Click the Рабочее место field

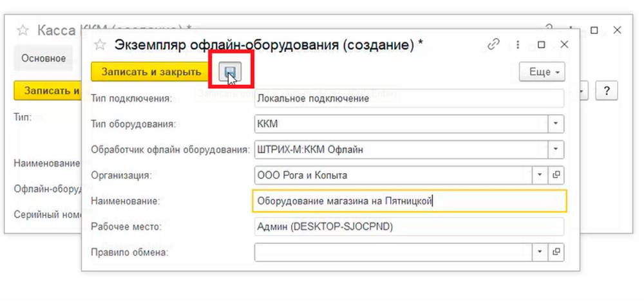409,226
